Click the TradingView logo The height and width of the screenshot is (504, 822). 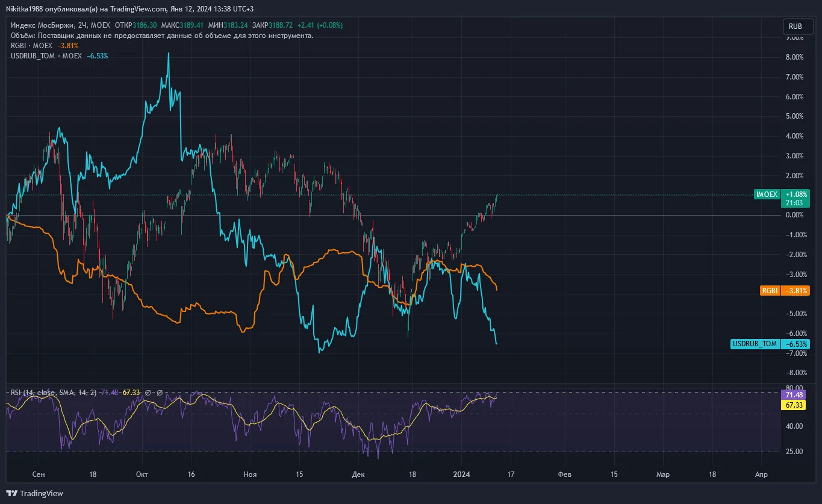coord(35,493)
